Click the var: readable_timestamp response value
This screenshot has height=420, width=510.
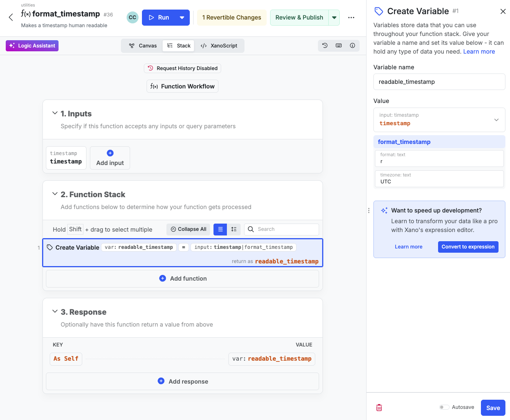(x=272, y=359)
